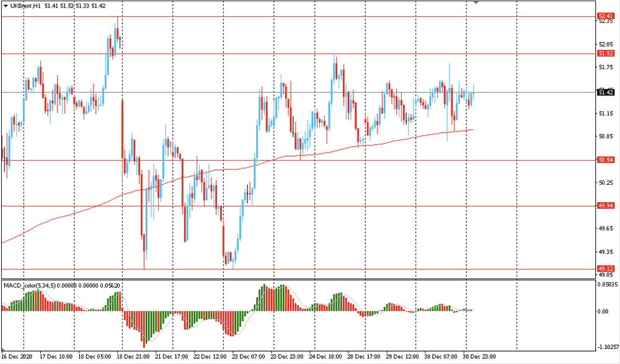Viewport: 620px width, 364px height.
Task: Click the 51.42 current price tag
Action: click(605, 93)
